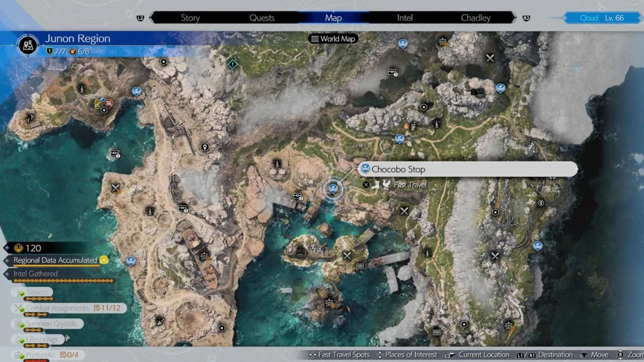This screenshot has height=362, width=644.
Task: Click the chocobo icon in the Fast Travel prompt
Action: pos(386,184)
